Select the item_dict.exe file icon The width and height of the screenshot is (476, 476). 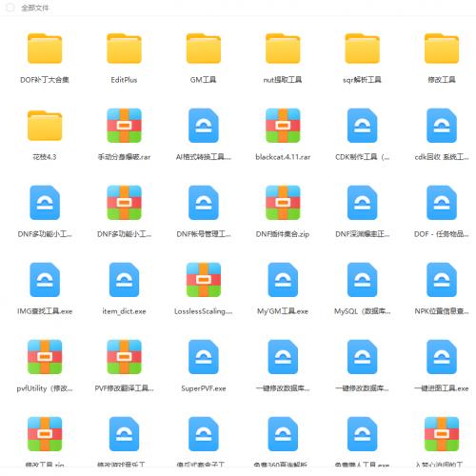[x=124, y=280]
